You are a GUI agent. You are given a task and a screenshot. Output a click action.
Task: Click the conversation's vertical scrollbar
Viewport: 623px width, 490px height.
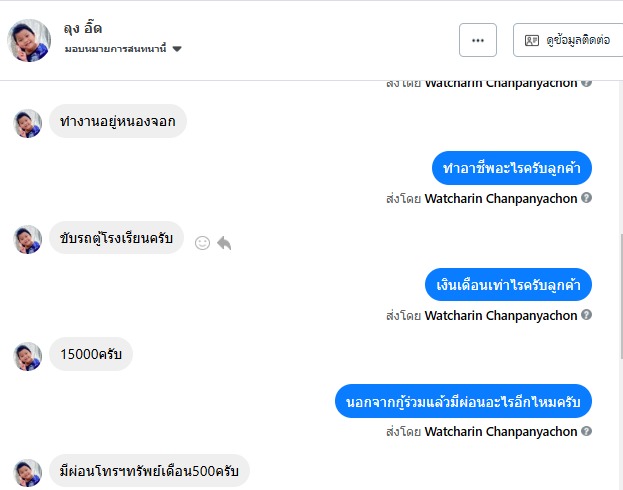click(619, 290)
